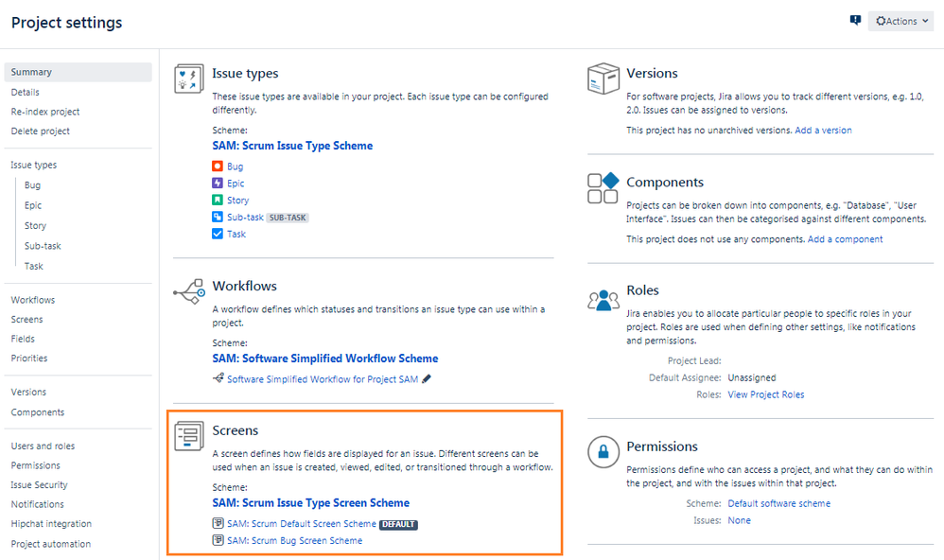Viewport: 944px width, 560px height.
Task: Click the Unassigned default assignee value
Action: click(x=752, y=377)
